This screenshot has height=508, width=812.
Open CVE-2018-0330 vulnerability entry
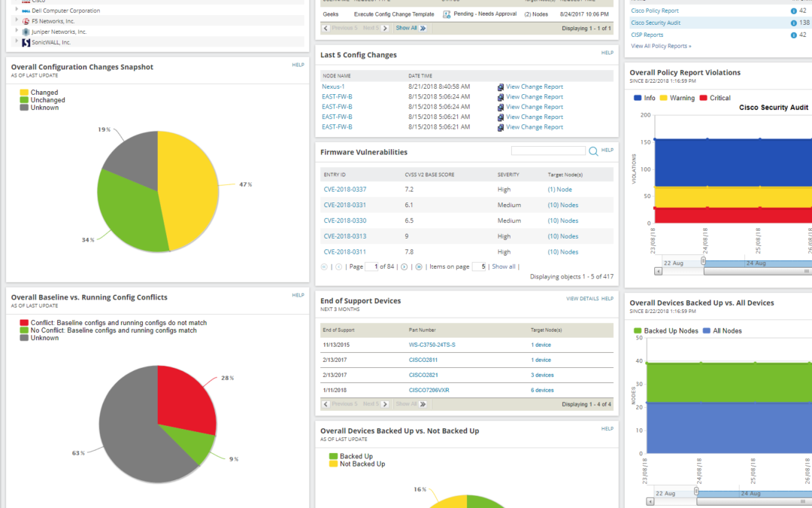pos(345,221)
